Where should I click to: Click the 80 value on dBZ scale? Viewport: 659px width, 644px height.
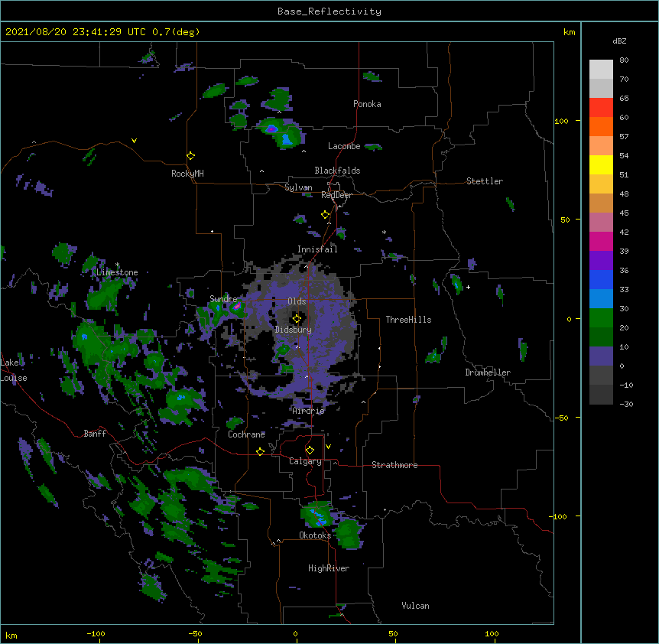tap(624, 60)
